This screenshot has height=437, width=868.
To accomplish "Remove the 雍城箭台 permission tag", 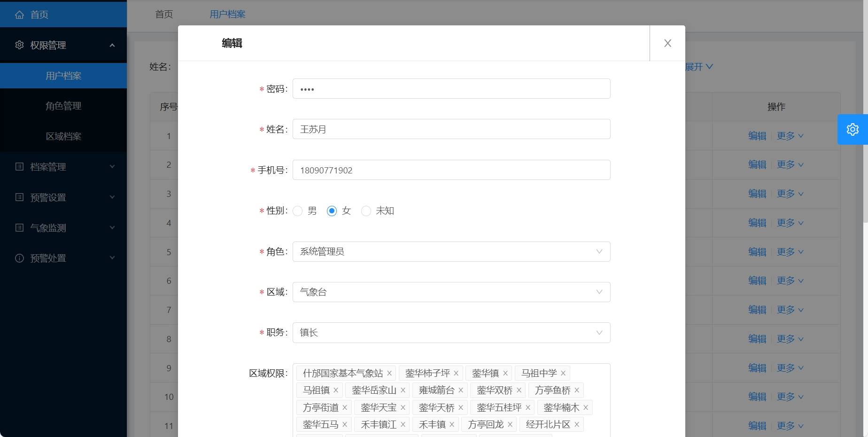I will click(x=461, y=390).
